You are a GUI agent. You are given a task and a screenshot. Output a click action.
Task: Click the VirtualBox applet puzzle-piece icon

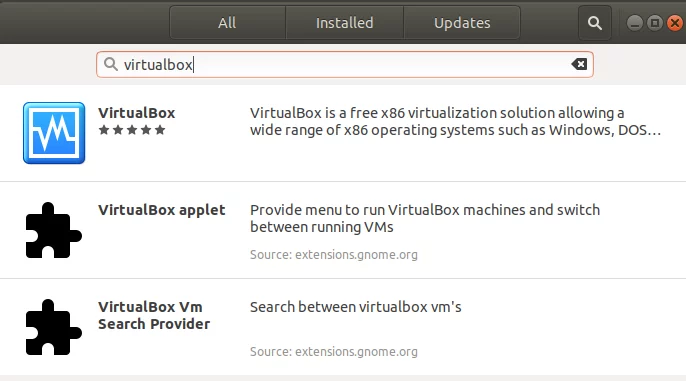53,231
